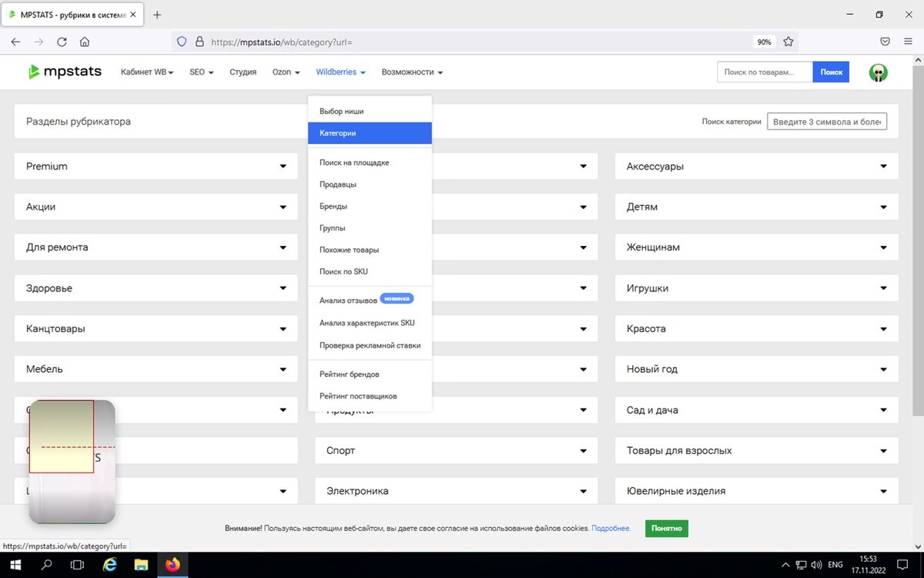
Task: Open notification center in taskbar
Action: tap(903, 565)
